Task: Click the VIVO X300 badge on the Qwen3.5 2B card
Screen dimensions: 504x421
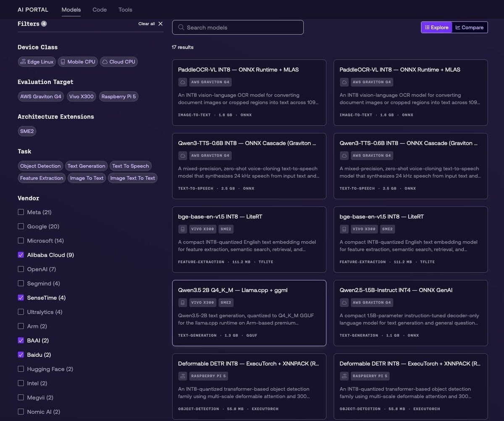Action: [x=202, y=303]
